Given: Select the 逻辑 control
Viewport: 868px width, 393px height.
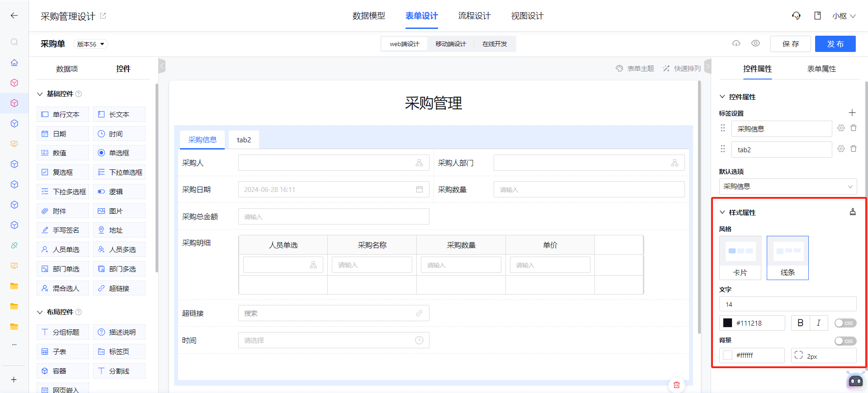Looking at the screenshot, I should click(119, 192).
